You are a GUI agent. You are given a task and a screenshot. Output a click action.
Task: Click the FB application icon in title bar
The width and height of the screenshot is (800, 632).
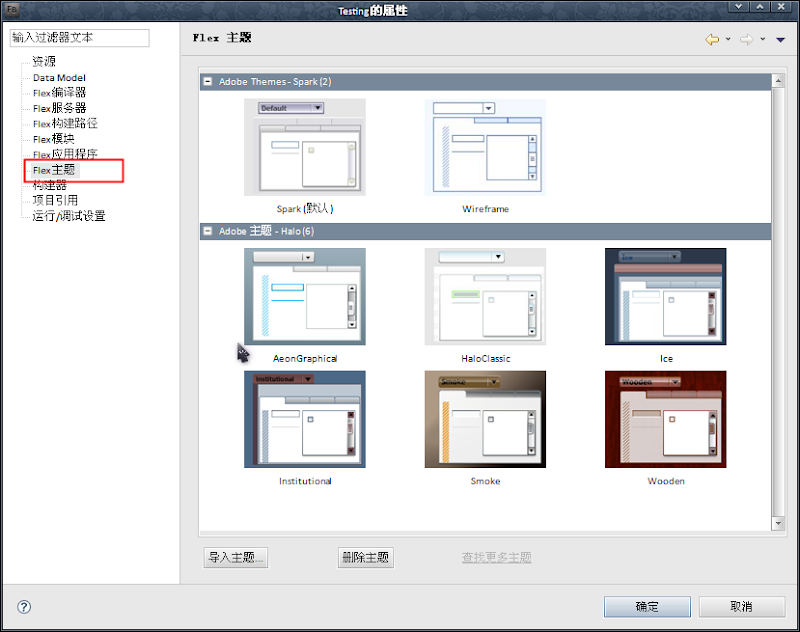click(12, 10)
